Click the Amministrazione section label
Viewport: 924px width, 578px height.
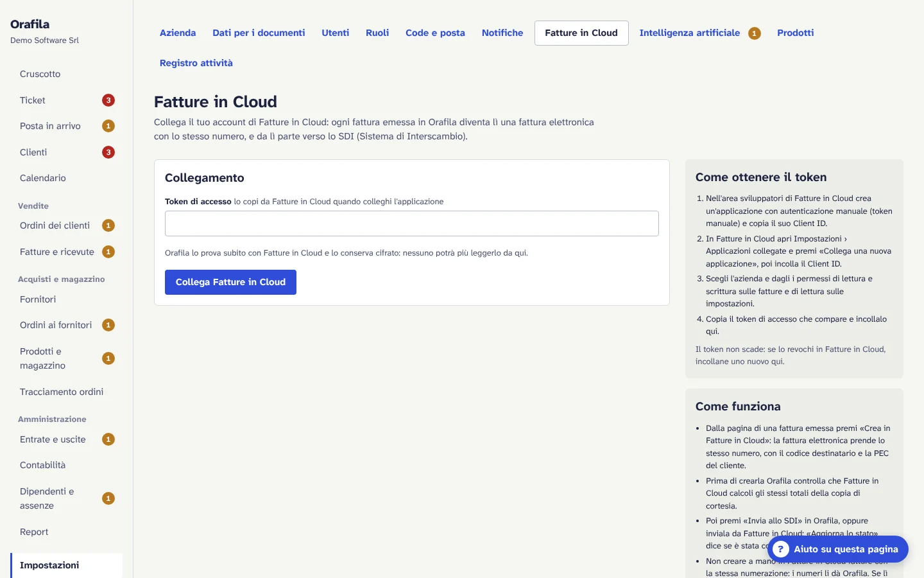pyautogui.click(x=52, y=419)
